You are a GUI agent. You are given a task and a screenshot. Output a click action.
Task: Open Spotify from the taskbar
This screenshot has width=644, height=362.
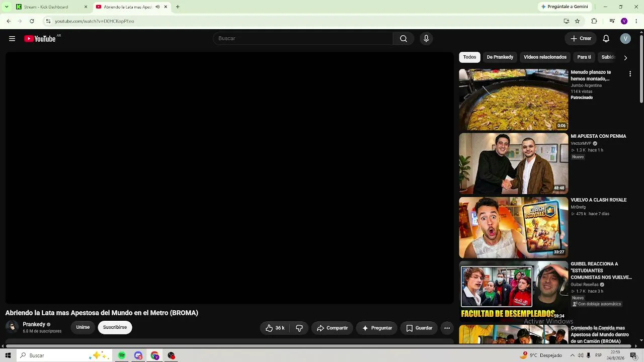click(122, 355)
